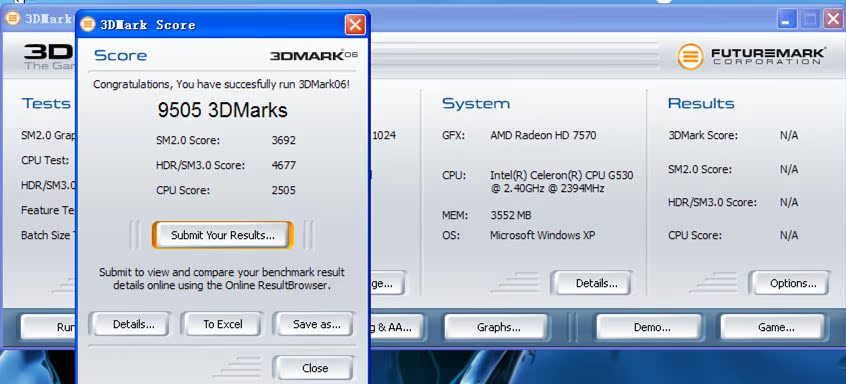Screen dimensions: 846x384
Task: Launch the Demo... button
Action: 649,327
